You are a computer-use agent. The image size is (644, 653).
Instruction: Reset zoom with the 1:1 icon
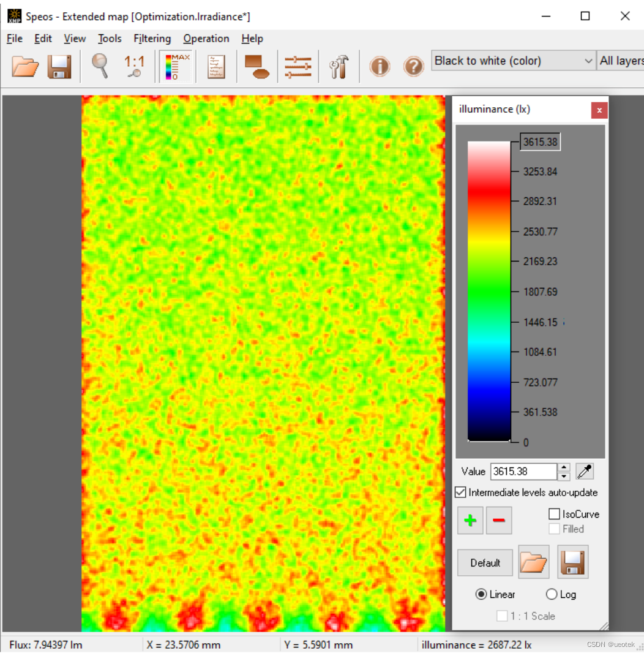coord(134,66)
